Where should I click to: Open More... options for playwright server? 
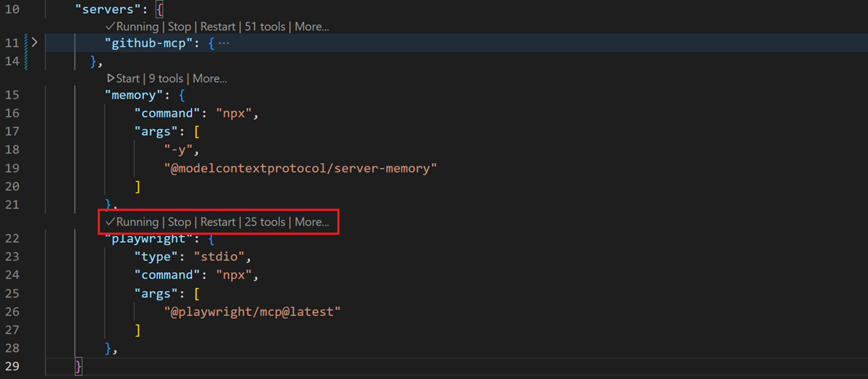(311, 222)
